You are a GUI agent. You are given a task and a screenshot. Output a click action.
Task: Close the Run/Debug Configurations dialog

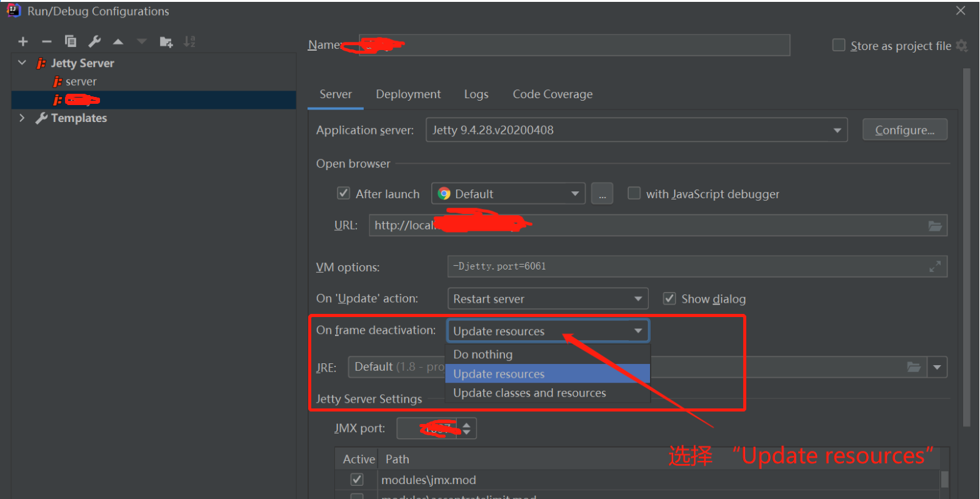click(961, 11)
